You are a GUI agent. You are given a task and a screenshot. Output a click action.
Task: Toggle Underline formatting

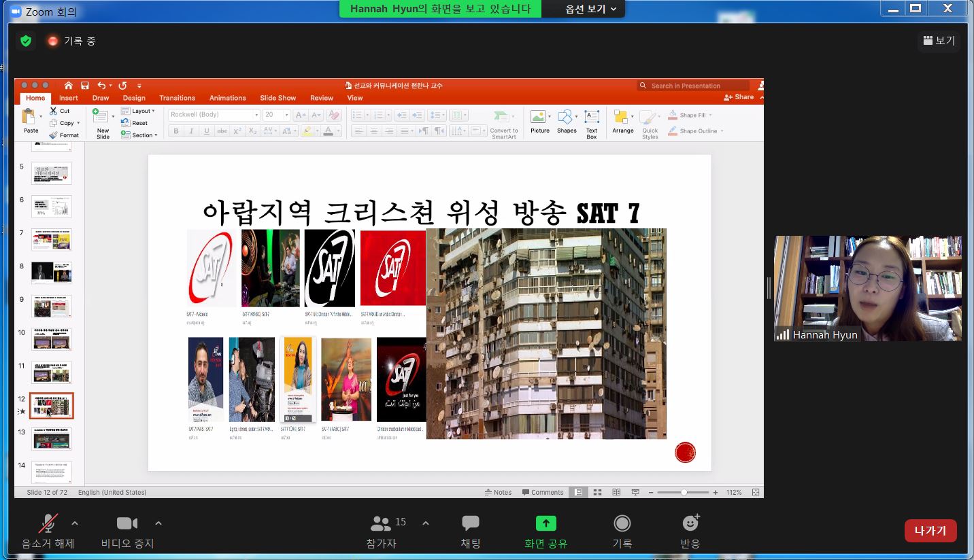[x=207, y=131]
